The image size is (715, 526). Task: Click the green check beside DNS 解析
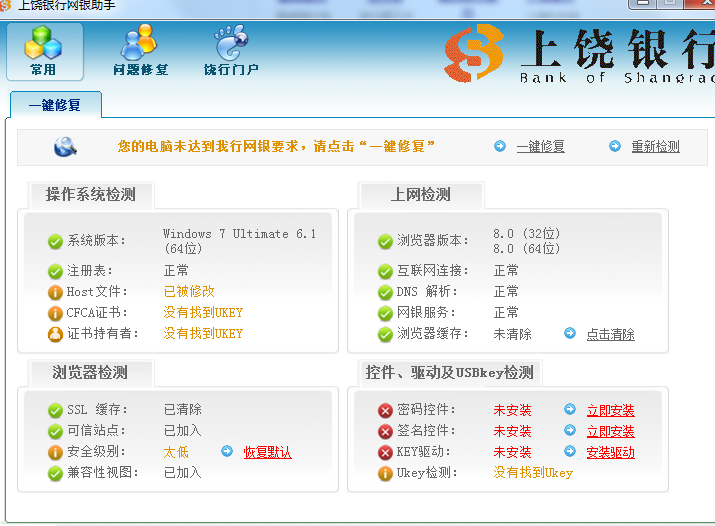tap(385, 292)
